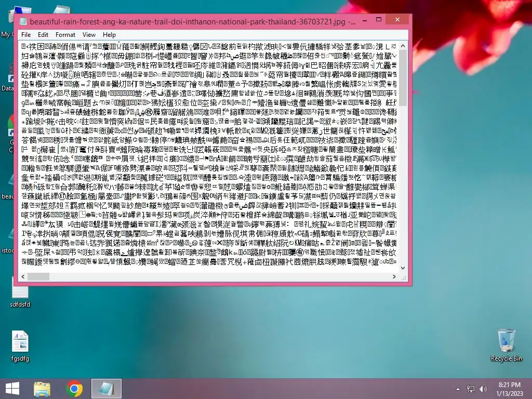
Task: Maximize the Notepad window
Action: click(x=379, y=20)
